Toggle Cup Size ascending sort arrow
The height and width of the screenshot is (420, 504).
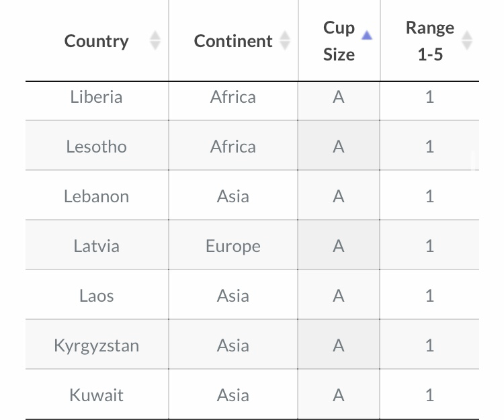click(367, 35)
